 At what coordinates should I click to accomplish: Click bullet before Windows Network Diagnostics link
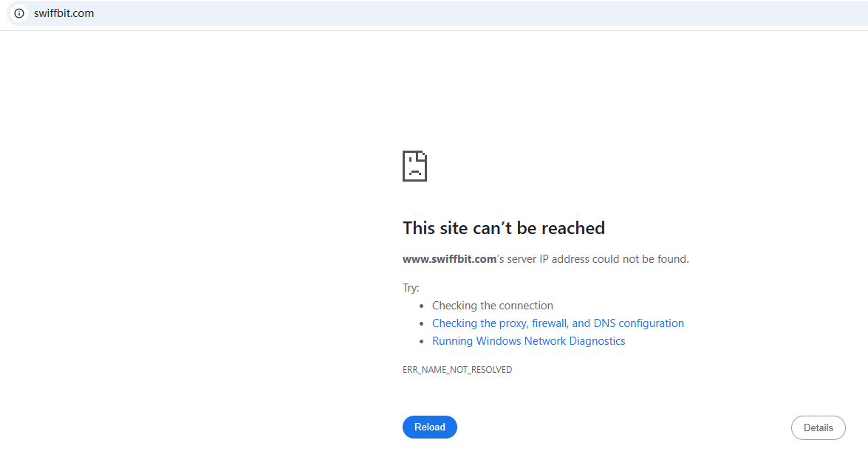pyautogui.click(x=421, y=342)
